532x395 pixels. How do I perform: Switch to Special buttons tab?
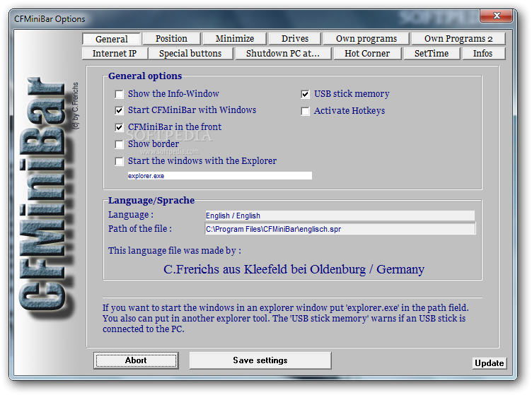tap(190, 54)
